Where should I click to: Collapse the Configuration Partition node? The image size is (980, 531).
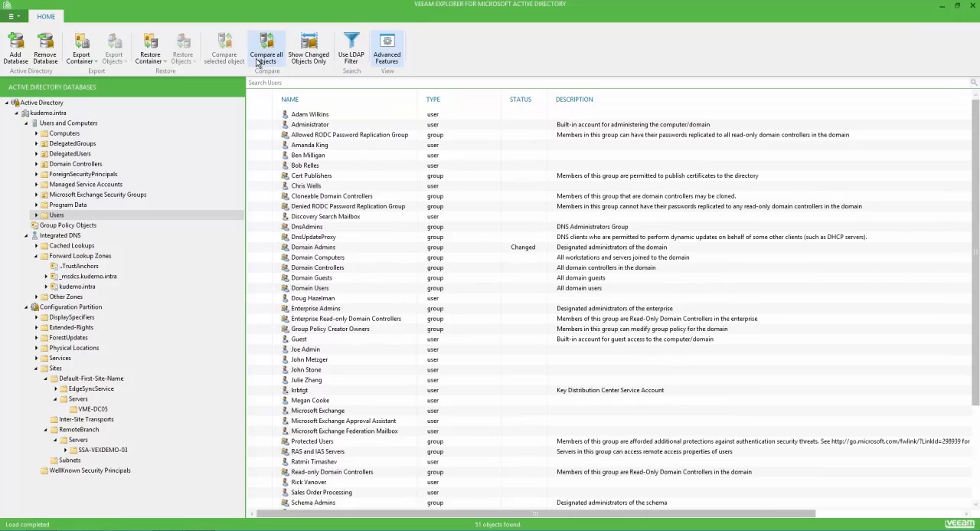(26, 307)
